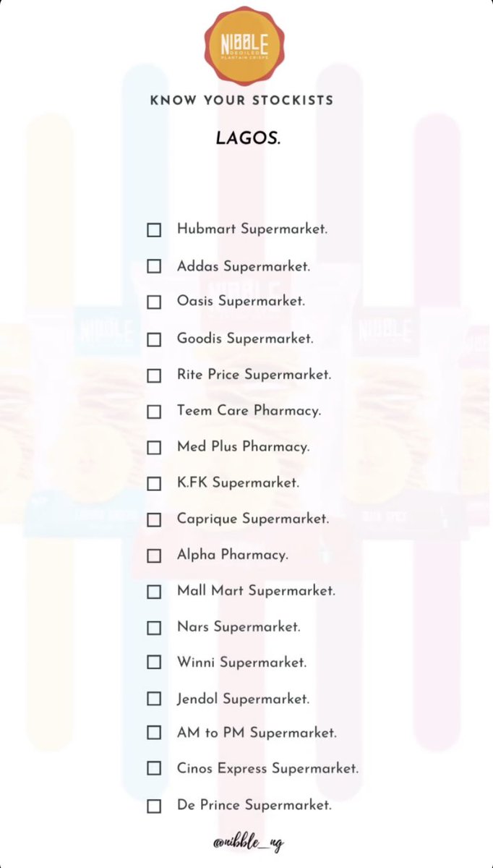Mark the Rite Price Supermarket checkbox
Screen dimensions: 493x868
tap(154, 375)
